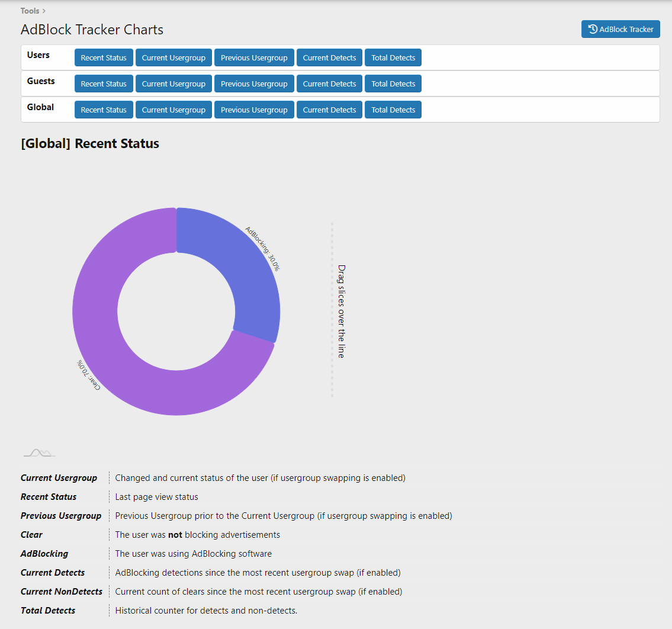Select Users Previous Usergroup chart
This screenshot has height=629, width=672.
tap(254, 58)
